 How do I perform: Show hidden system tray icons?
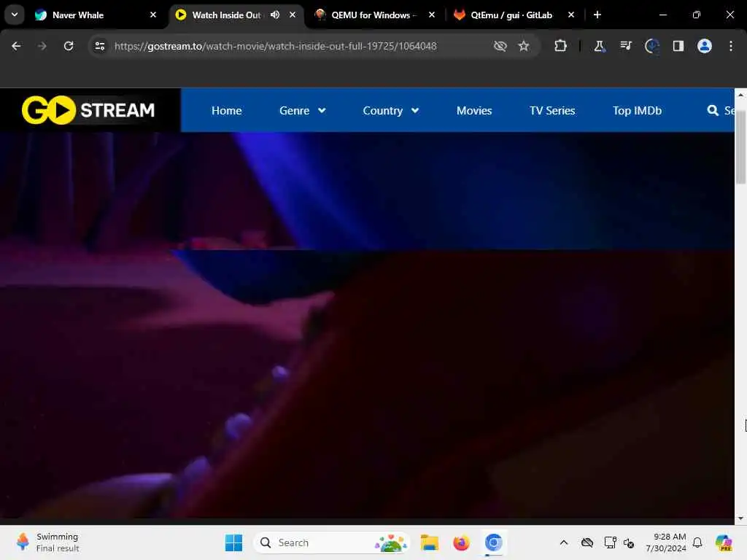[x=564, y=542]
